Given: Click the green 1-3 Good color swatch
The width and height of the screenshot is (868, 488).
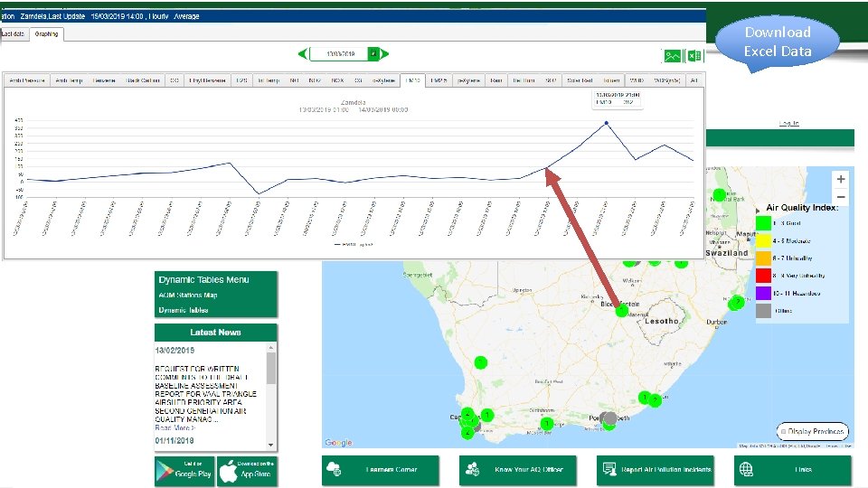Looking at the screenshot, I should pos(764,223).
